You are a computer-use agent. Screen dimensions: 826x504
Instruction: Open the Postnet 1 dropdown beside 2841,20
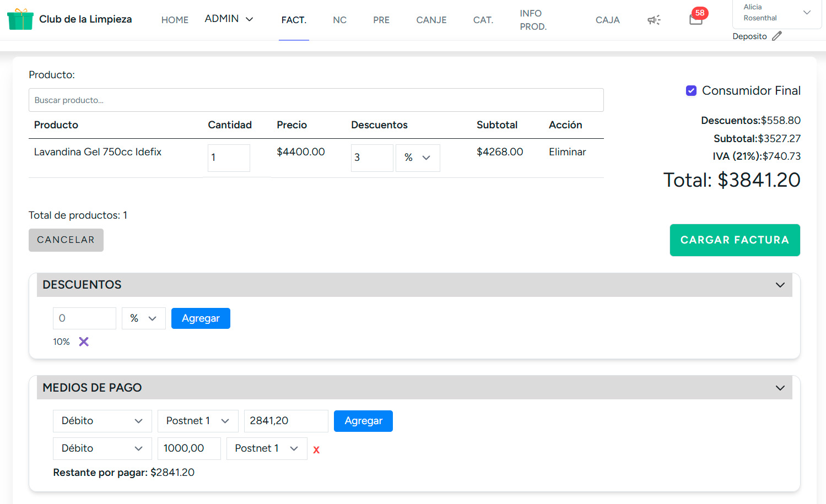point(198,421)
